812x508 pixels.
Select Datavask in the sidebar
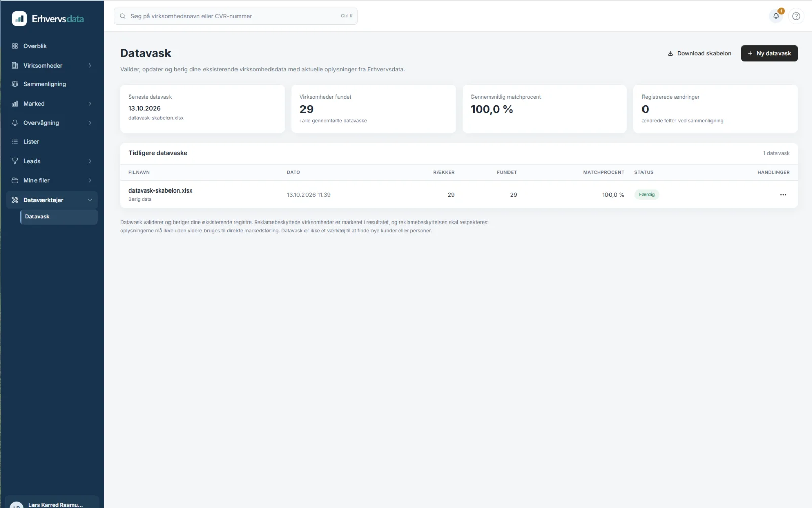pyautogui.click(x=59, y=217)
